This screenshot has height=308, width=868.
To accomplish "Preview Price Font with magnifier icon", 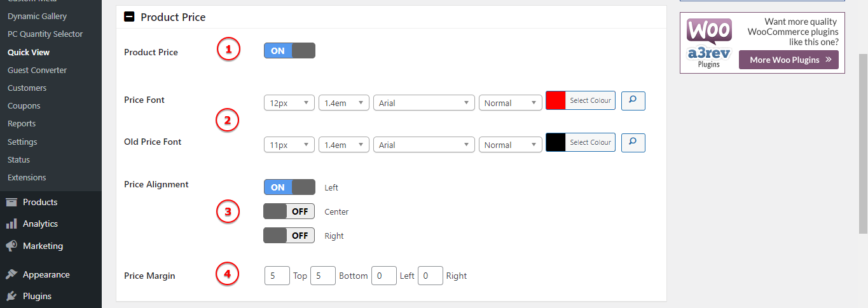I will click(633, 100).
